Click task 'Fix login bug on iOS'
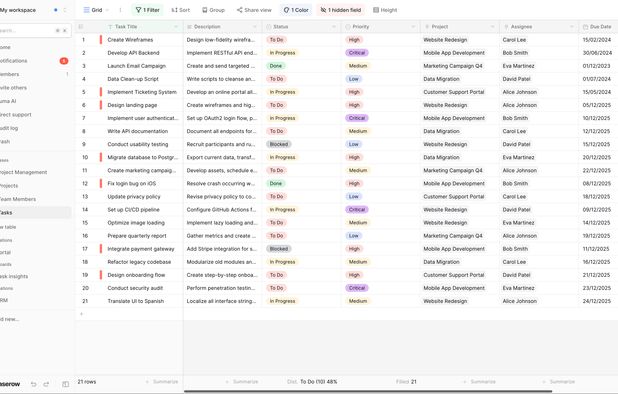This screenshot has width=618, height=394. pos(131,184)
